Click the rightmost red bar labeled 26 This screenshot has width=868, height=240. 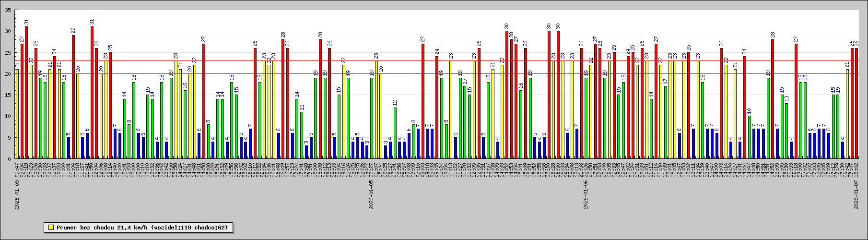point(856,103)
